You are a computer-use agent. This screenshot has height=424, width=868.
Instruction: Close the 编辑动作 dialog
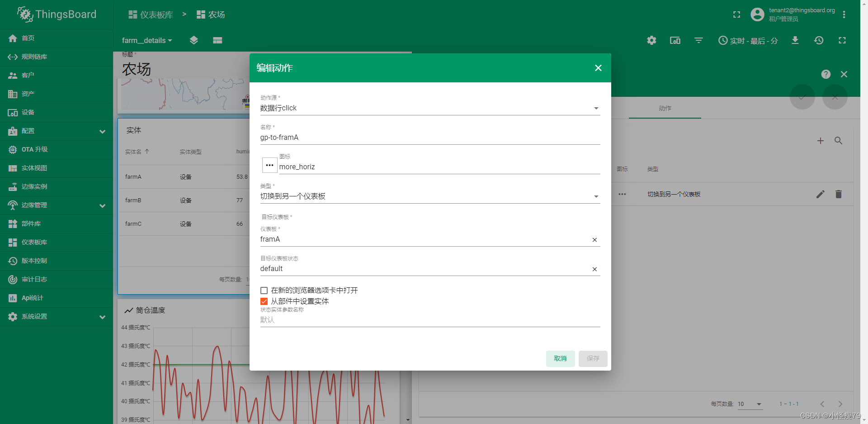(x=598, y=68)
